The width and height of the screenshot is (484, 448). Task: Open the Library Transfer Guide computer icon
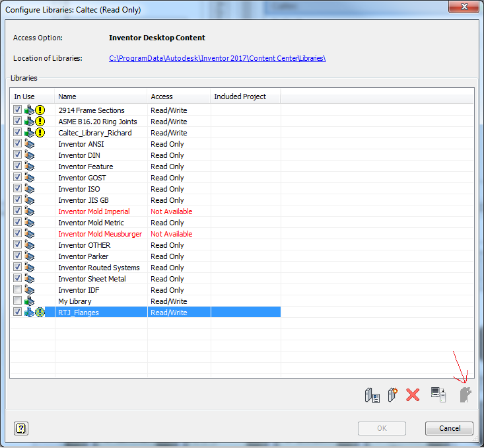click(x=438, y=395)
